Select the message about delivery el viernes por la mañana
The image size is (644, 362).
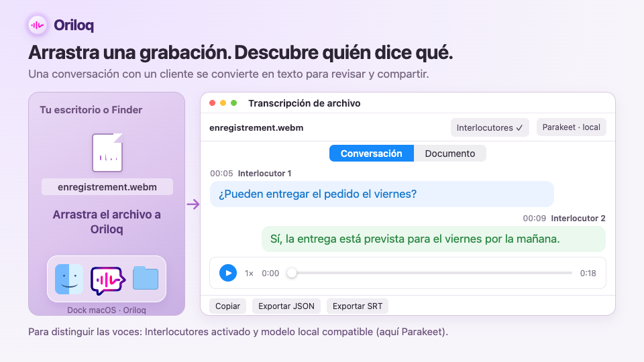[433, 239]
